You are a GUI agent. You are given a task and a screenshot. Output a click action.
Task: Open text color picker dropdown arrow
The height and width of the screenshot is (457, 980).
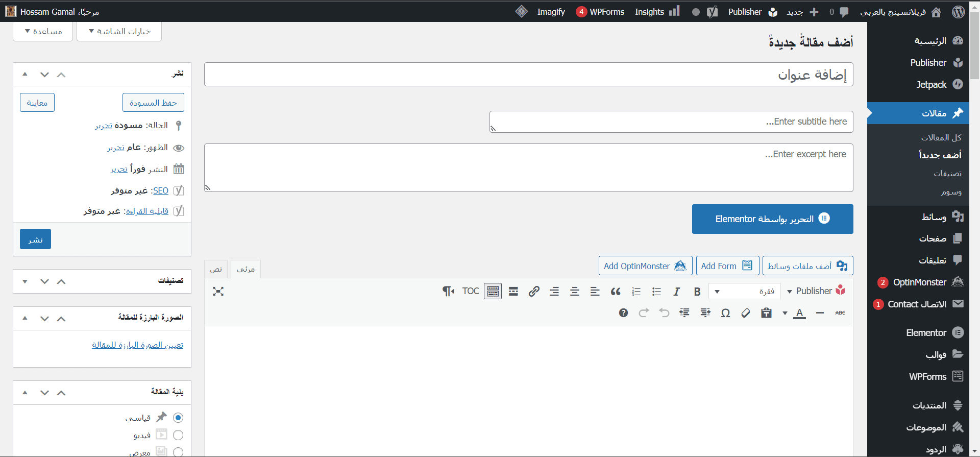(785, 313)
